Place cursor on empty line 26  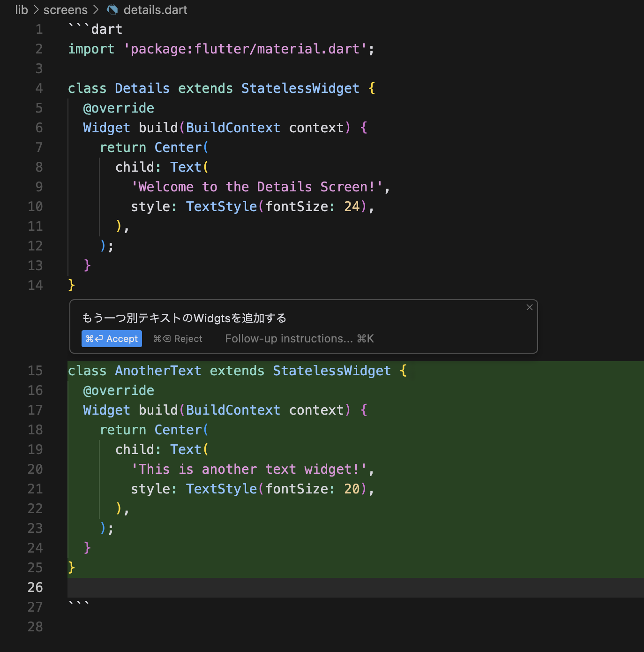(356, 588)
